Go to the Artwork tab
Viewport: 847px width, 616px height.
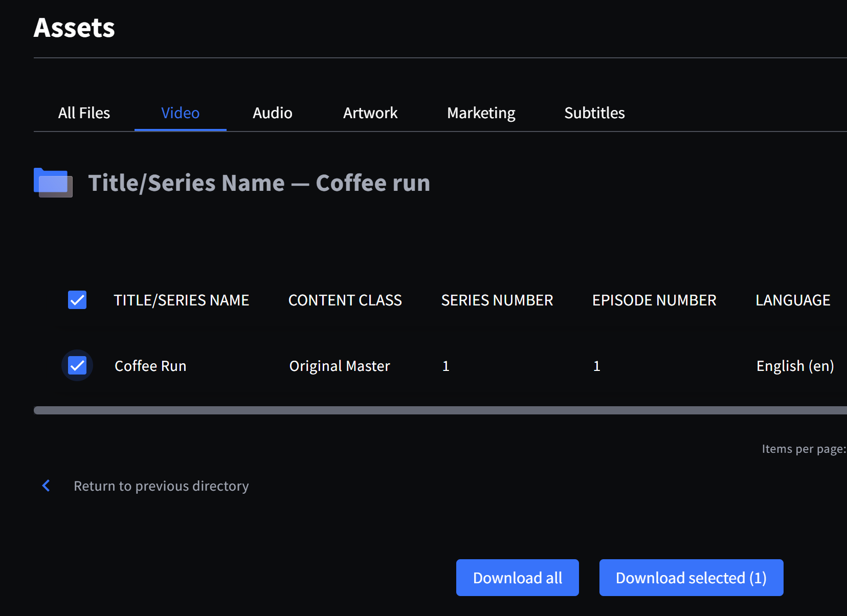tap(370, 113)
